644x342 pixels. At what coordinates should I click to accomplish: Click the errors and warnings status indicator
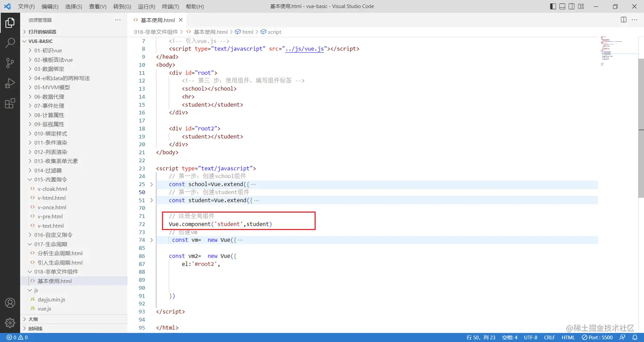(x=17, y=338)
